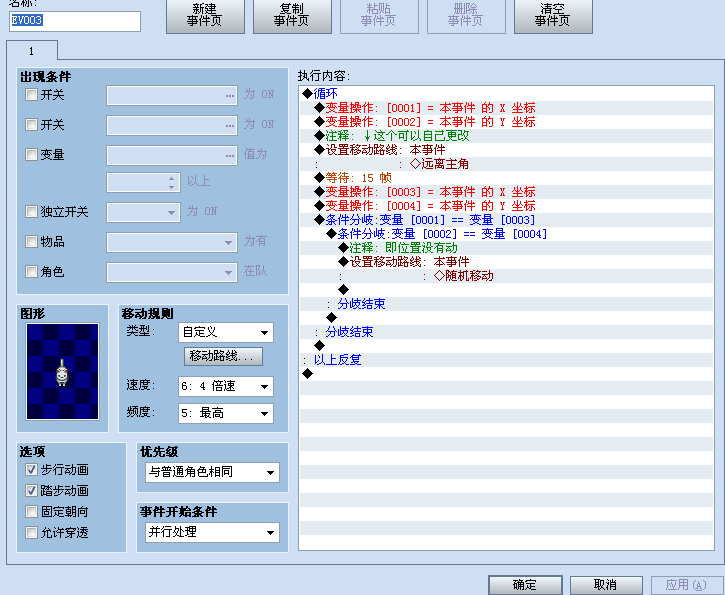The width and height of the screenshot is (725, 595).
Task: Open the 频度 dropdown showing 最高
Action: [x=226, y=413]
